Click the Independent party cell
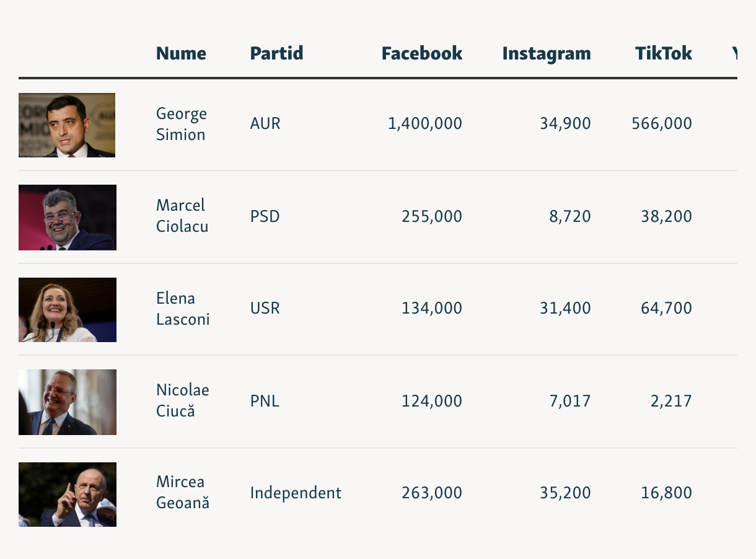This screenshot has width=756, height=559. (x=296, y=493)
